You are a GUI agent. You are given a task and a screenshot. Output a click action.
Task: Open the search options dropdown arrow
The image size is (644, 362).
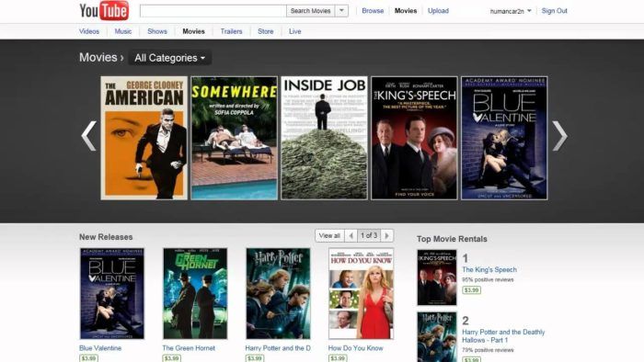coord(341,11)
